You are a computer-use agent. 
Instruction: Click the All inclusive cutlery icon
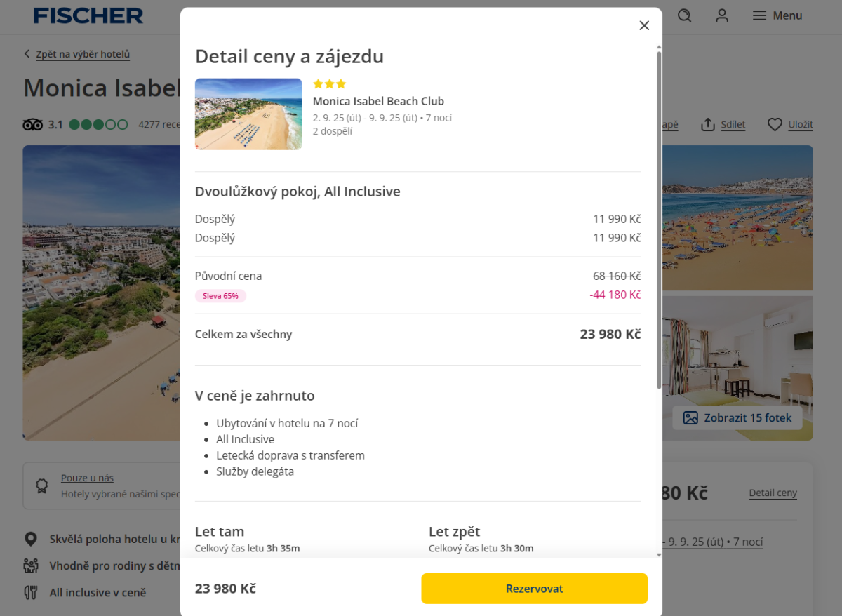(x=31, y=592)
